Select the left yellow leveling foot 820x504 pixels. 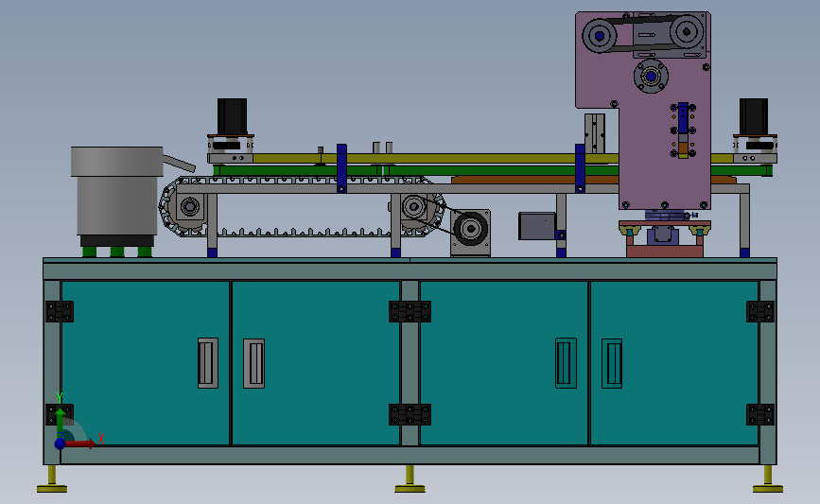52,479
